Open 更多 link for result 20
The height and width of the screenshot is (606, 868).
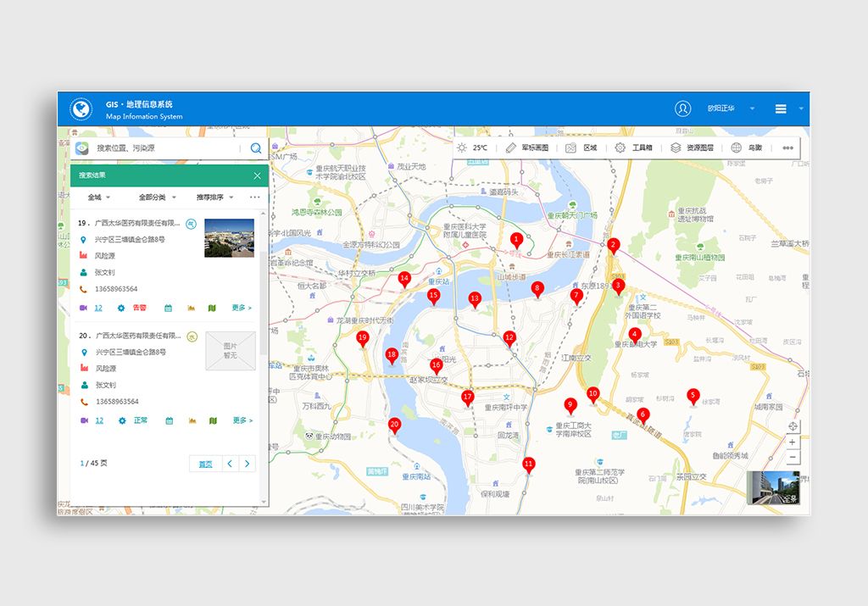(x=242, y=420)
